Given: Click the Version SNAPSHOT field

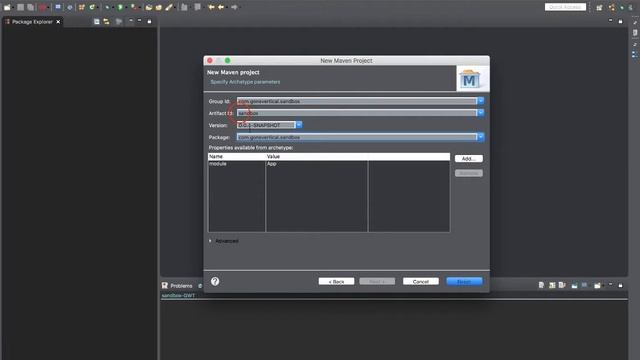Looking at the screenshot, I should pos(266,125).
